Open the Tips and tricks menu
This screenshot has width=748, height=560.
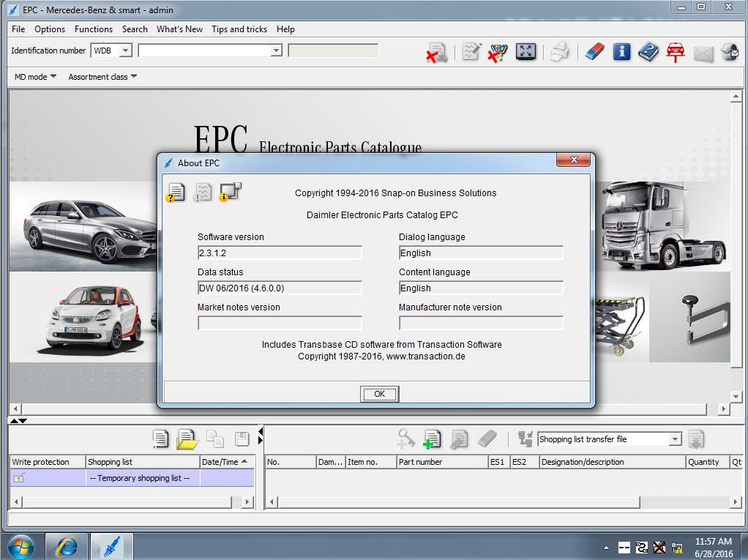239,29
